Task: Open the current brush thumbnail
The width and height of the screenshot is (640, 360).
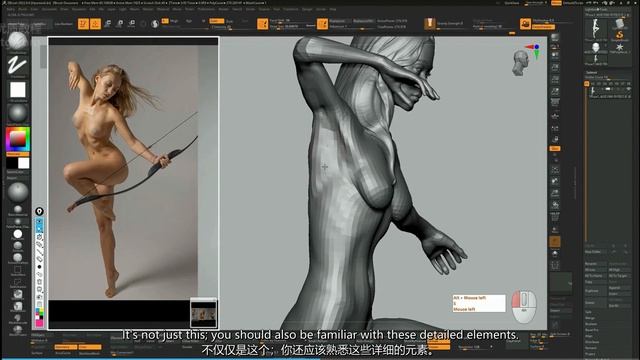Action: pos(18,41)
